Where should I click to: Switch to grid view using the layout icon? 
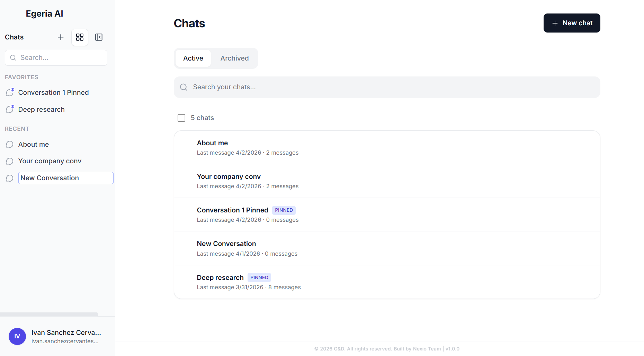pyautogui.click(x=80, y=37)
